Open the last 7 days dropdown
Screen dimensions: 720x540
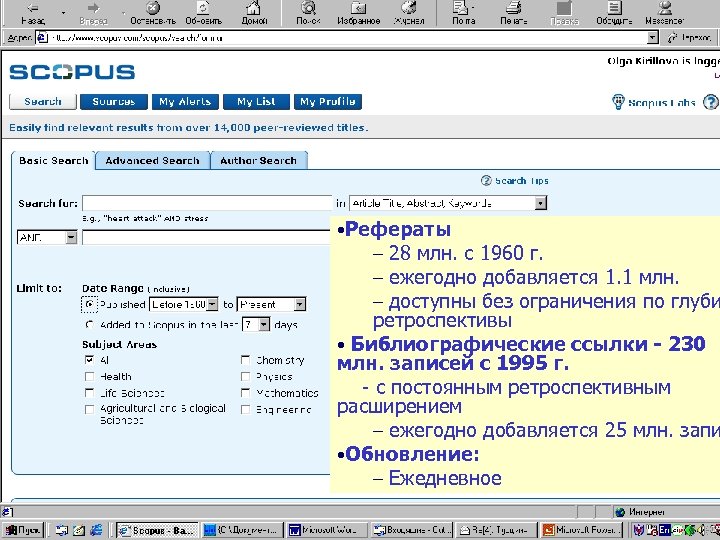point(256,325)
